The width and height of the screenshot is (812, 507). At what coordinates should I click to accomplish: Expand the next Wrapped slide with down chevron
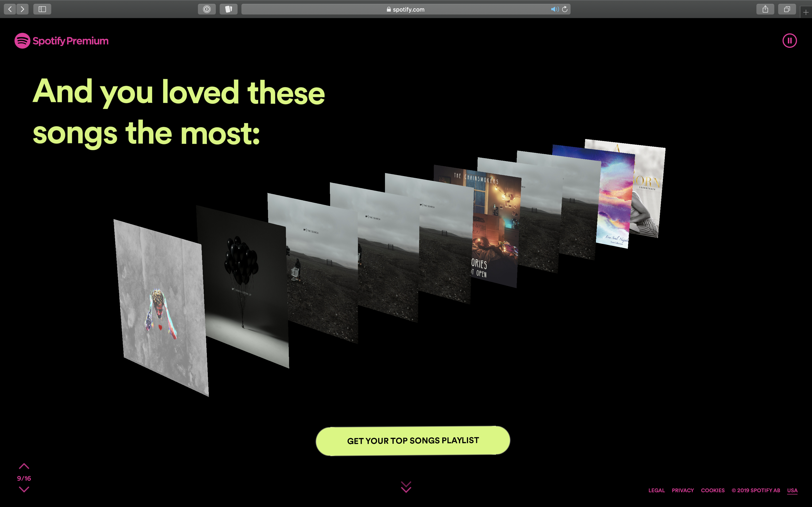[24, 490]
